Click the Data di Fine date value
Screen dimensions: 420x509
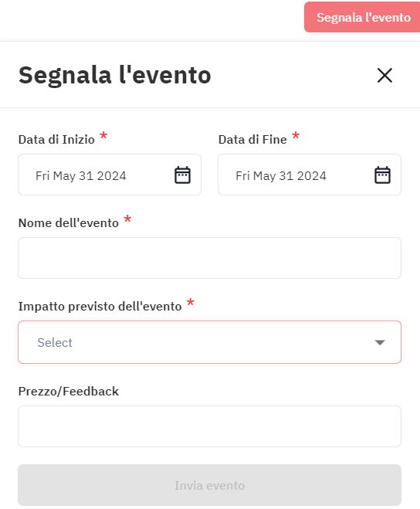(281, 175)
